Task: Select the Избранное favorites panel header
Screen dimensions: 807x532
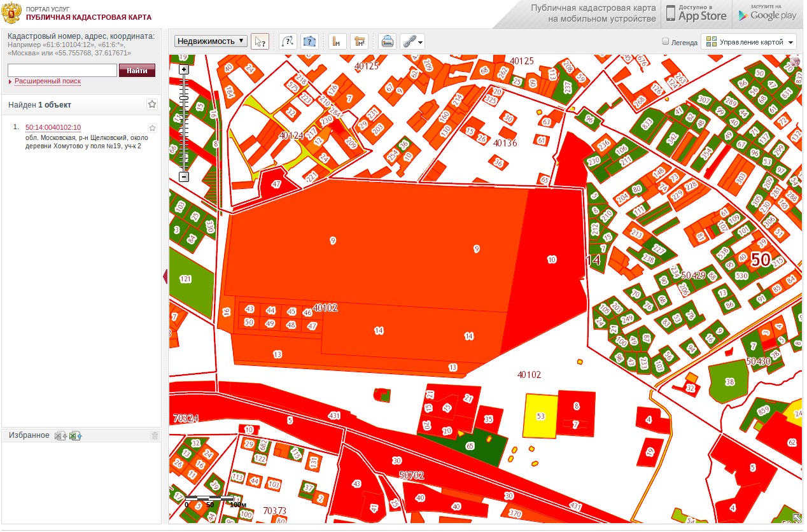Action: pos(81,435)
